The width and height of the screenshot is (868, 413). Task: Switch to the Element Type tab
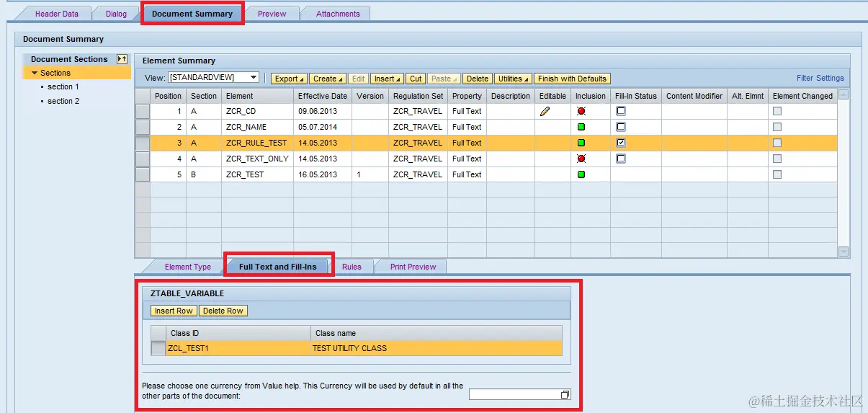point(187,267)
